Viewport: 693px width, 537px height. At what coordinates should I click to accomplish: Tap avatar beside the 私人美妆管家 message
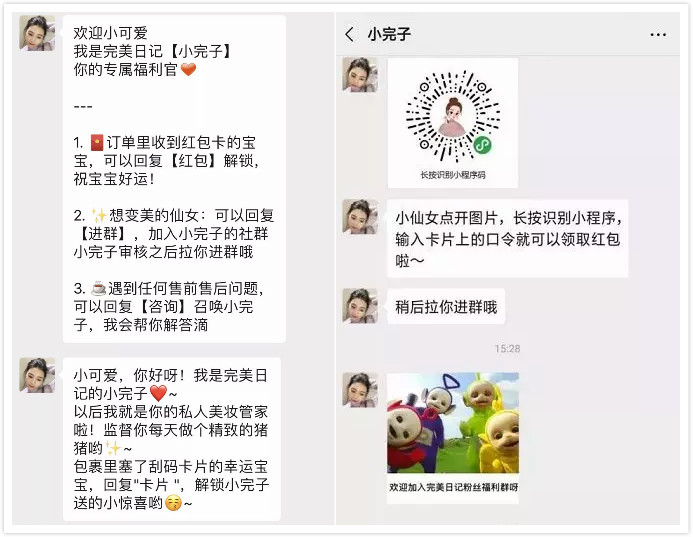coord(37,375)
